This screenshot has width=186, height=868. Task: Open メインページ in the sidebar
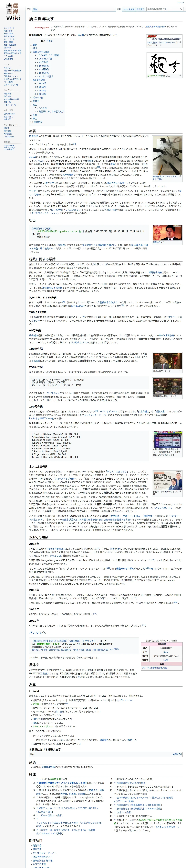[x=9, y=28]
